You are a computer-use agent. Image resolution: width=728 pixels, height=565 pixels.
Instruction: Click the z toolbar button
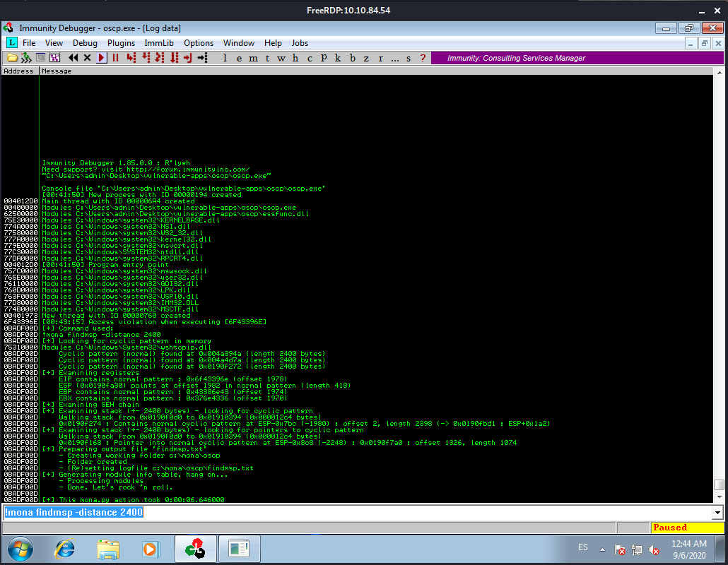coord(366,58)
